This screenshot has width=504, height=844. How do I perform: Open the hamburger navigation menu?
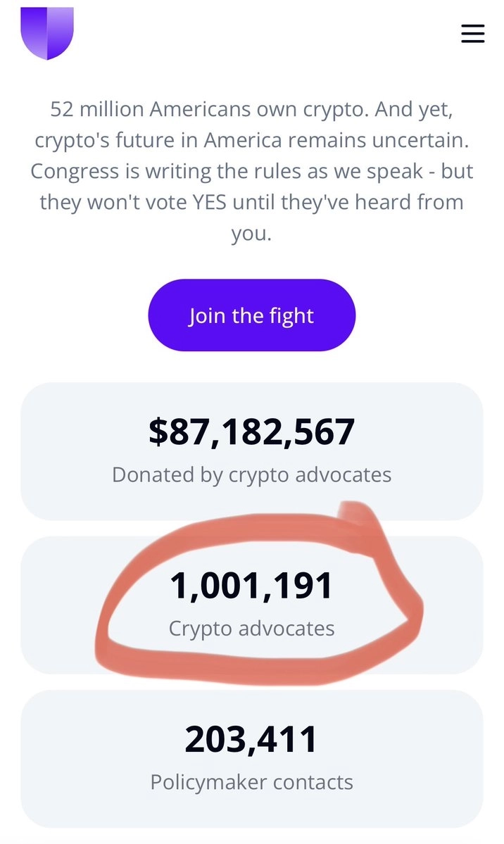(473, 33)
